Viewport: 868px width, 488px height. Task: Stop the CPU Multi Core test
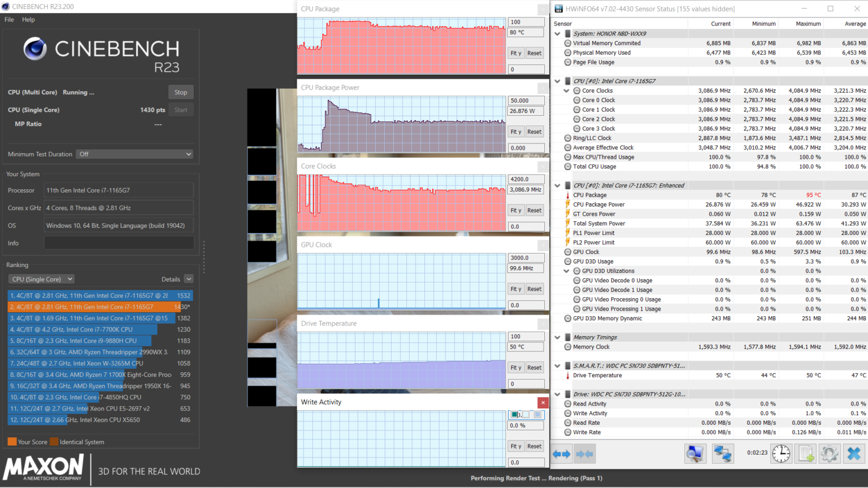(x=181, y=92)
